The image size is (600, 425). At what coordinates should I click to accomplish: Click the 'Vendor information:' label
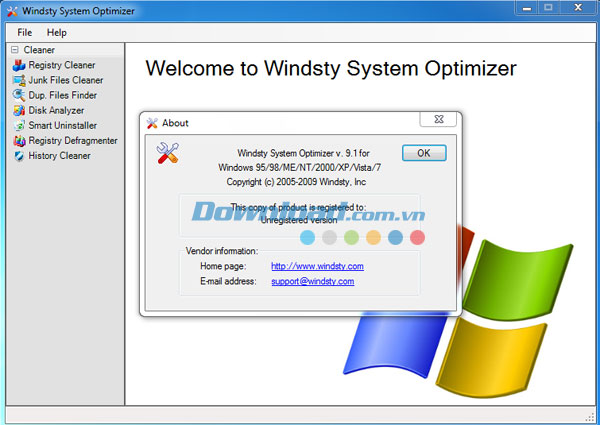point(222,251)
